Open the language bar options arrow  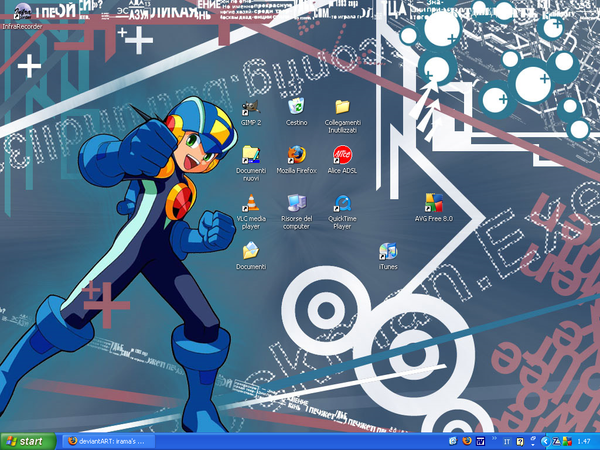click(x=533, y=445)
